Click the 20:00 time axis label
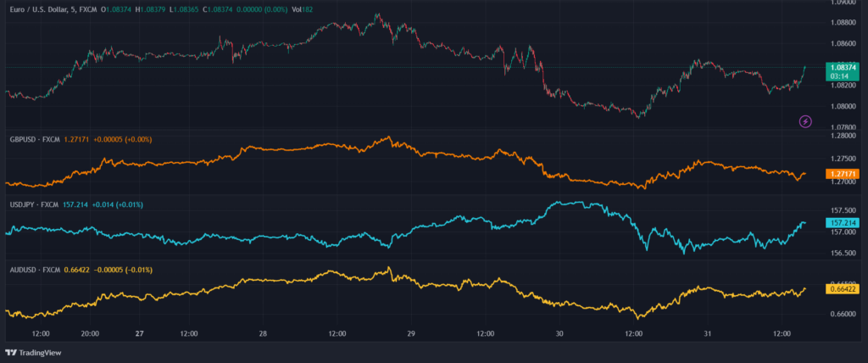 pos(91,333)
